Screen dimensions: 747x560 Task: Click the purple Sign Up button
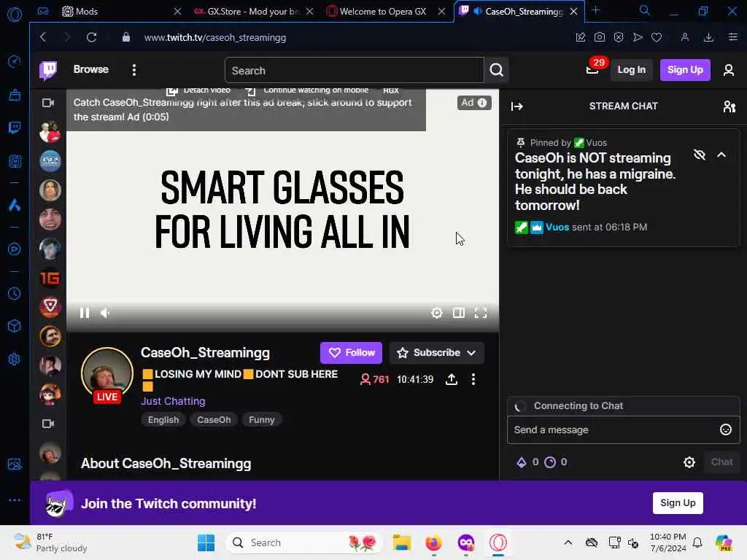pyautogui.click(x=685, y=70)
